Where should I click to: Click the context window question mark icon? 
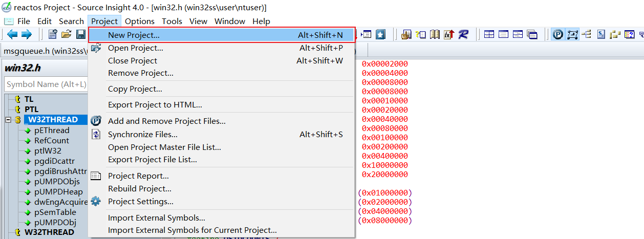[x=630, y=34]
